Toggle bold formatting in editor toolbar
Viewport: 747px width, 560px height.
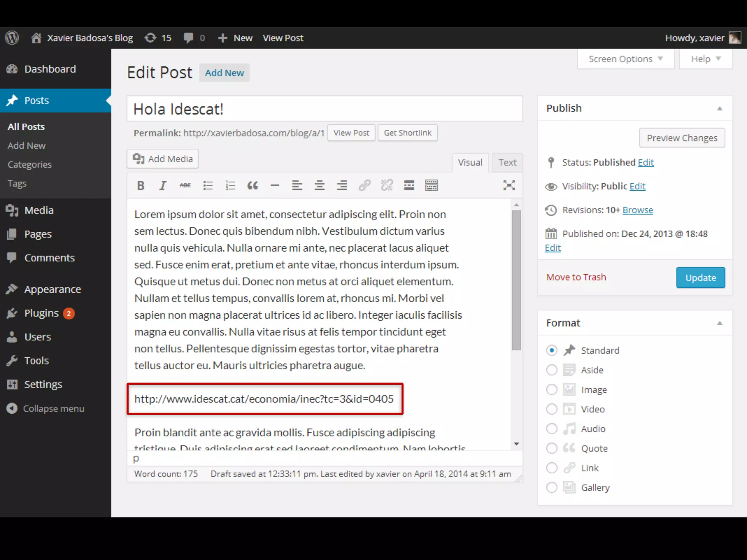(x=141, y=186)
